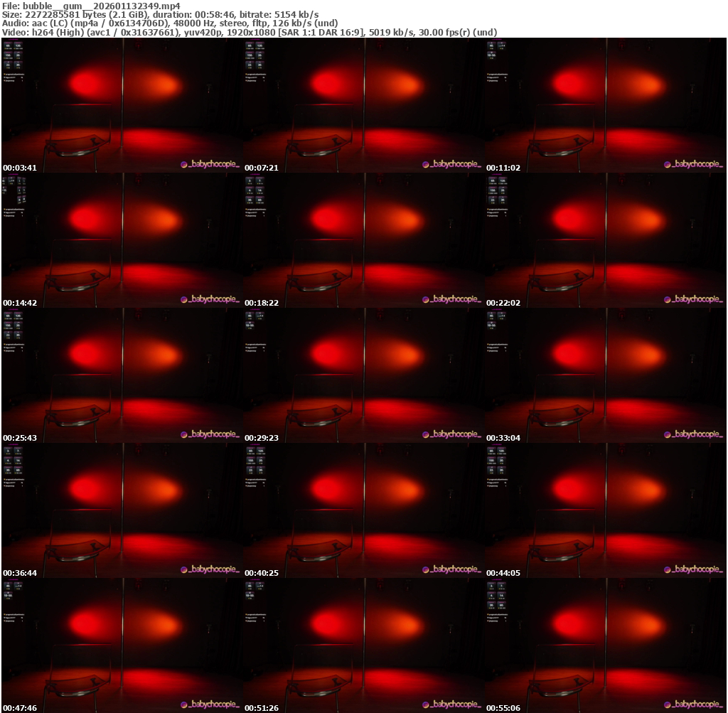This screenshot has height=713, width=728.
Task: Select the Audio aac codec info line
Action: coord(170,23)
